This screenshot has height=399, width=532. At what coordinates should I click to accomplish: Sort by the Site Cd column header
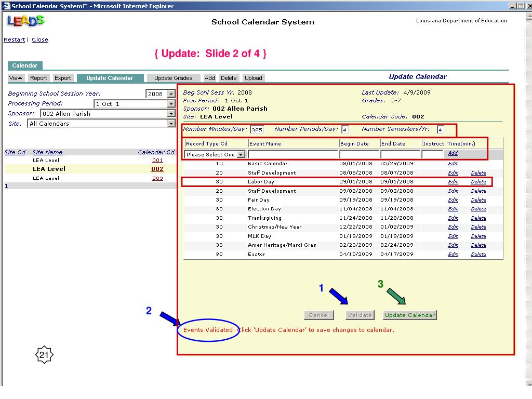click(15, 152)
